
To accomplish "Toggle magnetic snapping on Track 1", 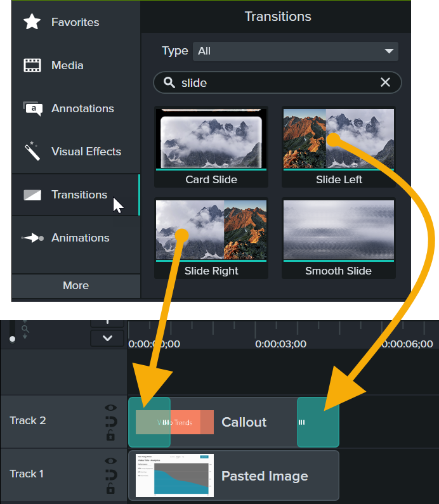I will (x=111, y=475).
